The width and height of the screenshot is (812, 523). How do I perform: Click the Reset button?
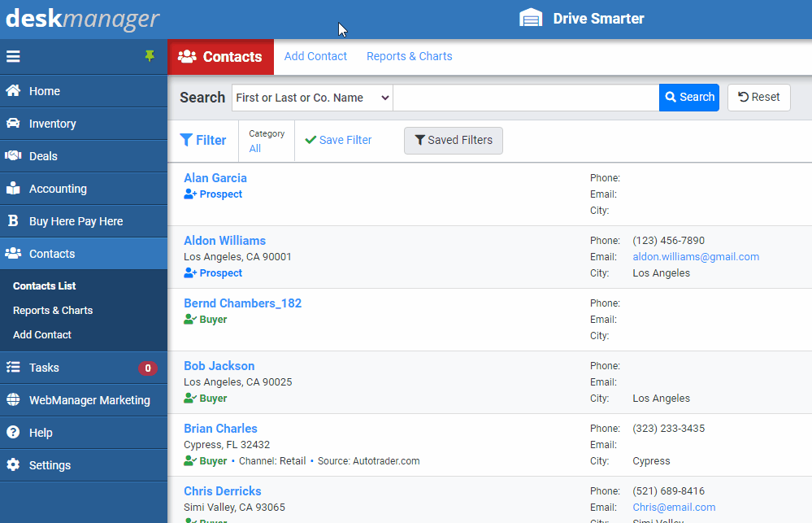coord(758,98)
